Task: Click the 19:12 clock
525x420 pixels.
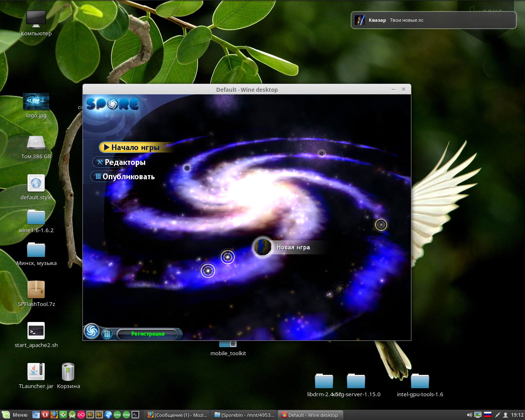Action: (x=517, y=415)
